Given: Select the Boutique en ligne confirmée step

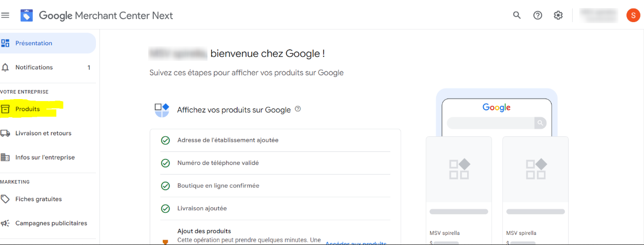Looking at the screenshot, I should (275, 186).
